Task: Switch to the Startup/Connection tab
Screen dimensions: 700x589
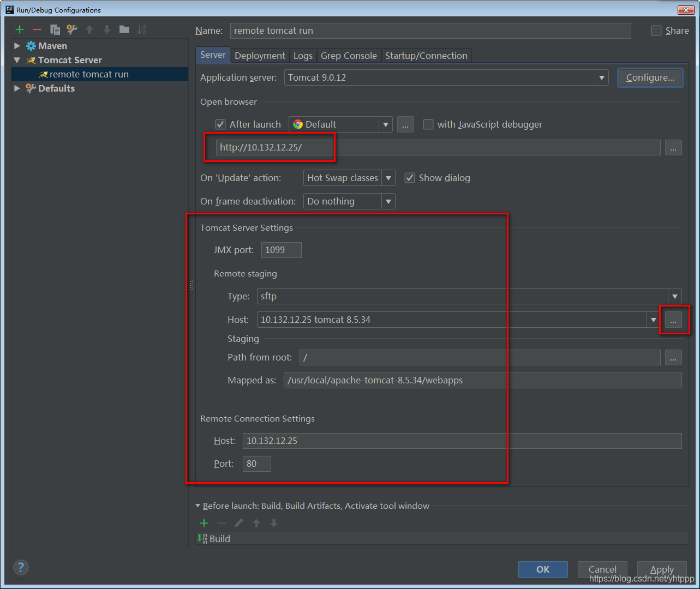Action: tap(426, 56)
